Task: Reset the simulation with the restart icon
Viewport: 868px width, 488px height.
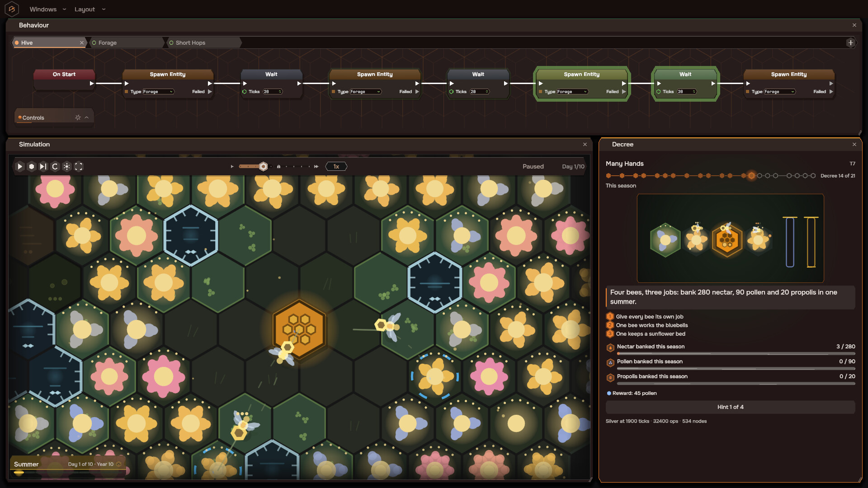Action: (x=55, y=167)
